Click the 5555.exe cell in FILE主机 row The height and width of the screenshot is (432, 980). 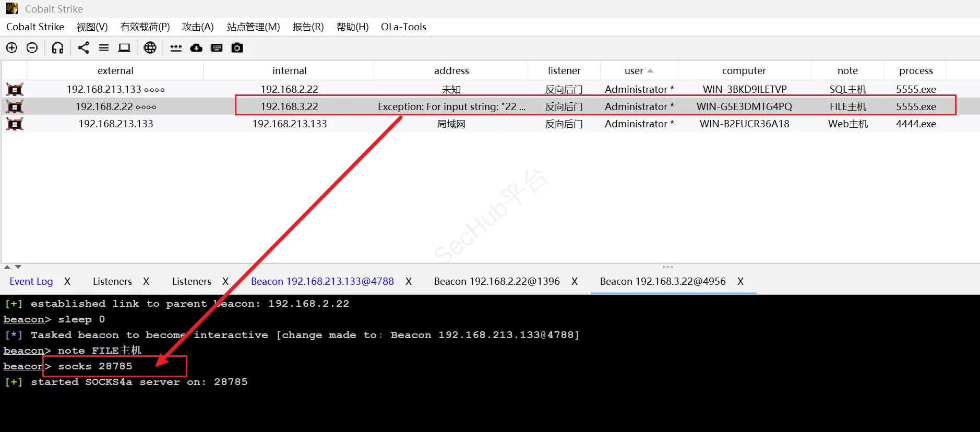point(916,106)
